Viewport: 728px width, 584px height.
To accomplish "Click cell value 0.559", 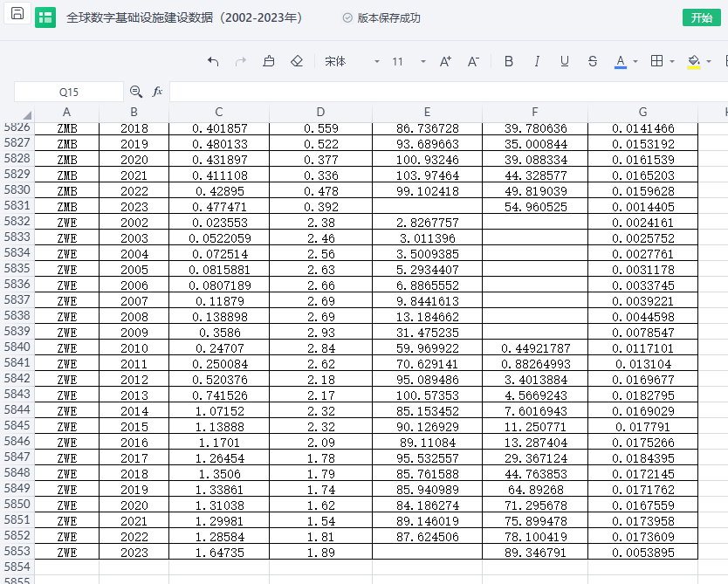I will 321,128.
